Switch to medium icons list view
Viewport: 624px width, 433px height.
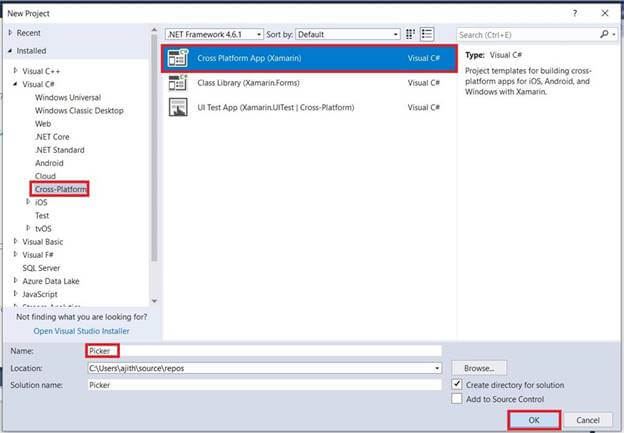click(427, 34)
